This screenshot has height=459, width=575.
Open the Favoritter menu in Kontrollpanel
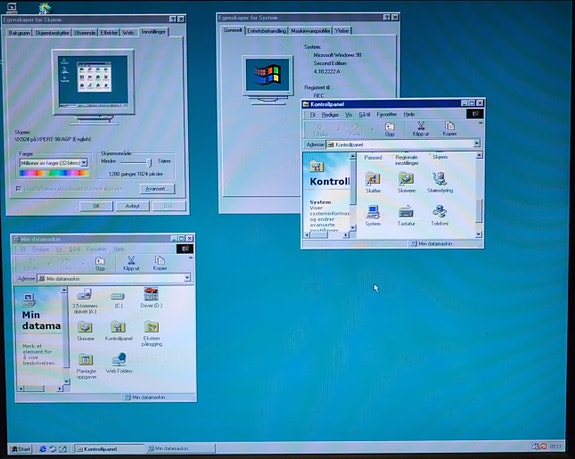pos(386,114)
